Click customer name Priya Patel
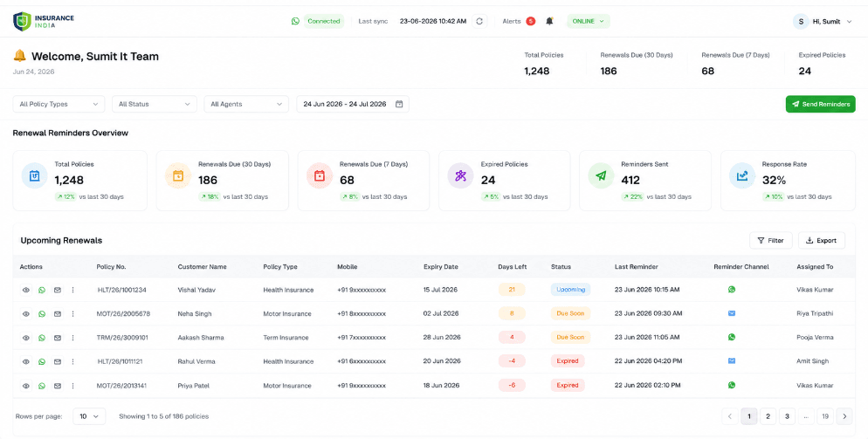The height and width of the screenshot is (439, 868). [194, 386]
